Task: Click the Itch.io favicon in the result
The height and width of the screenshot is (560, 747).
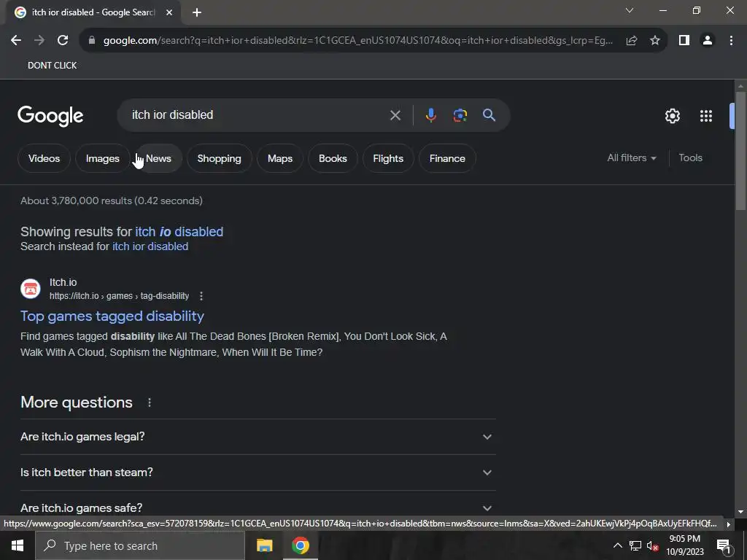Action: tap(31, 289)
